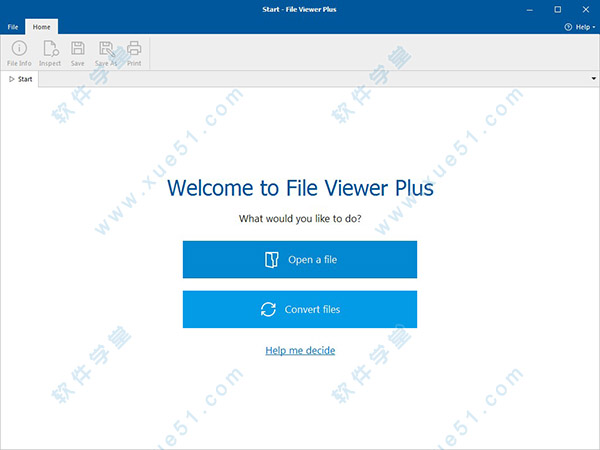Maximize the File Viewer Plus window

tap(558, 9)
